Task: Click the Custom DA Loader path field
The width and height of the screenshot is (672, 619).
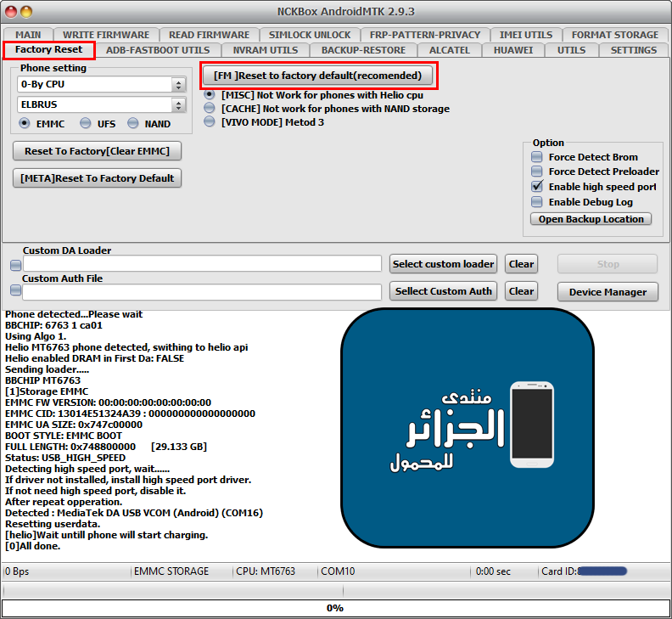Action: [x=202, y=265]
